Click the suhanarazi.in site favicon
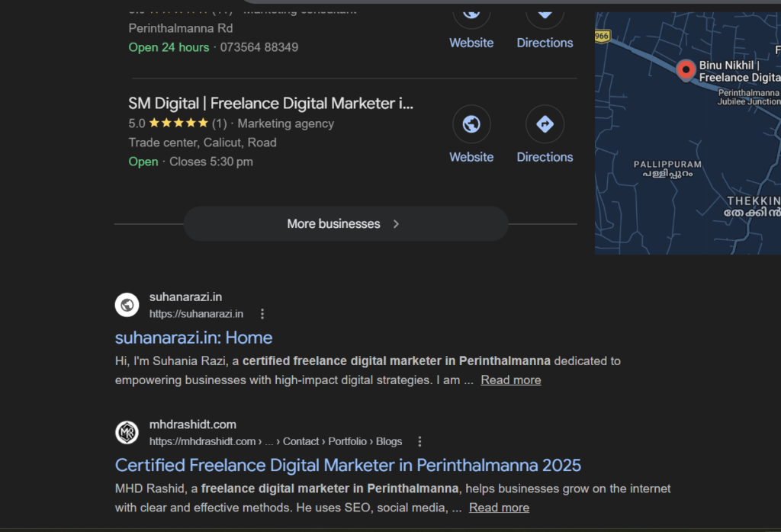This screenshot has height=532, width=781. [x=127, y=305]
